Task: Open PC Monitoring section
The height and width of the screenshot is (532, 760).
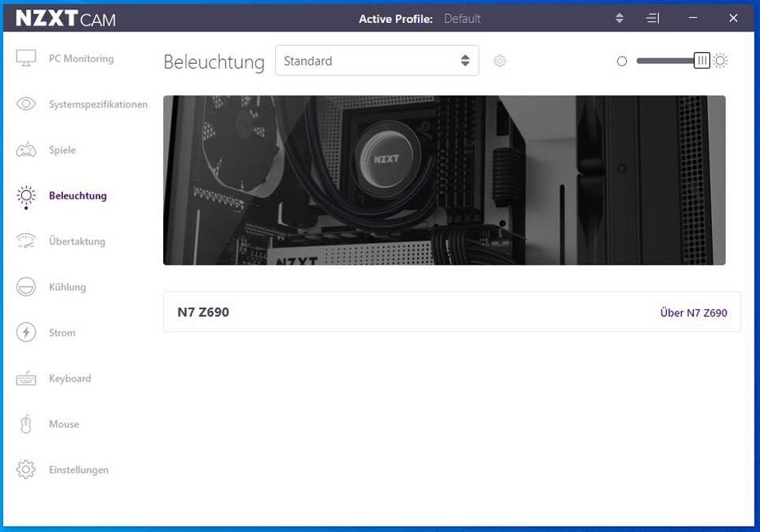Action: click(81, 58)
